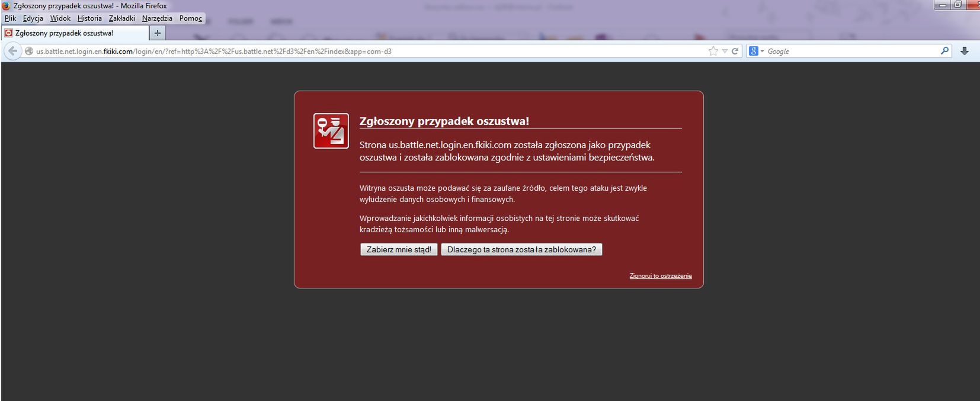Open the Zakładki menu
Image resolution: width=980 pixels, height=401 pixels.
click(x=122, y=18)
